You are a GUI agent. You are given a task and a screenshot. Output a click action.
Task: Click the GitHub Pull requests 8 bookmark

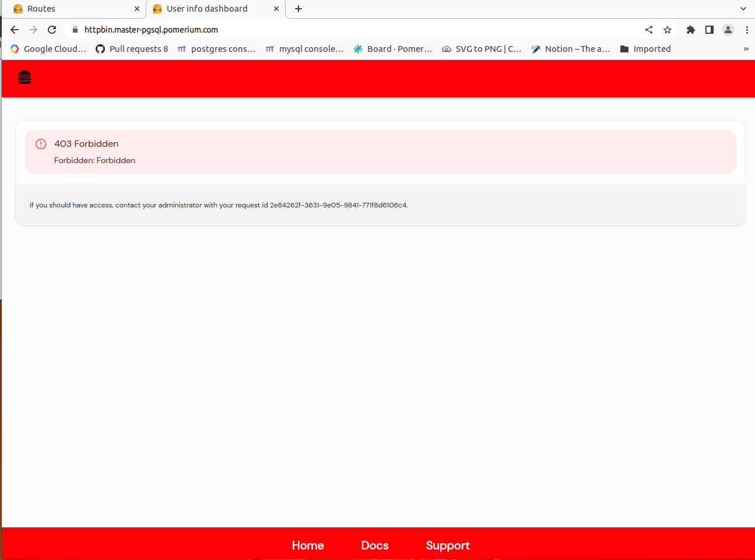(132, 48)
